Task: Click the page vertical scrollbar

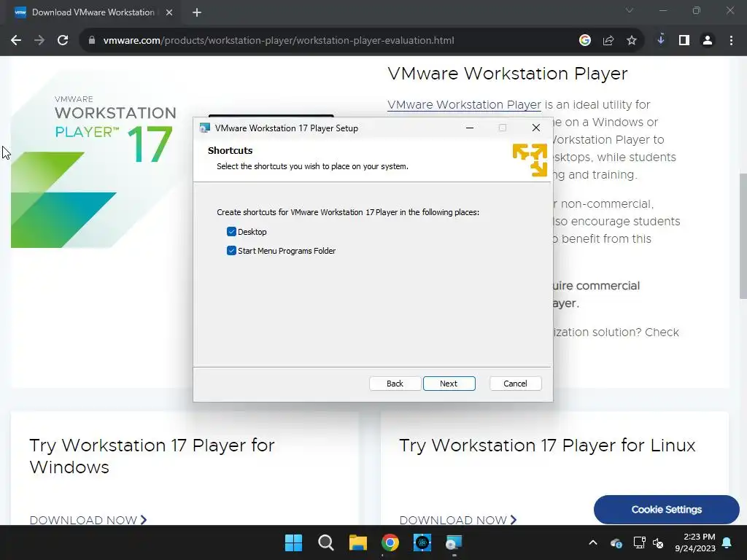Action: pos(743,236)
